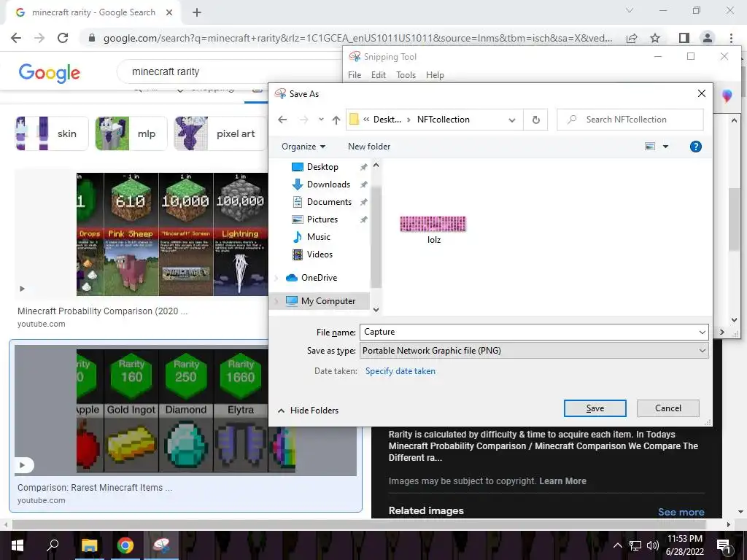The image size is (747, 560).
Task: Expand Organize dropdown
Action: (303, 147)
